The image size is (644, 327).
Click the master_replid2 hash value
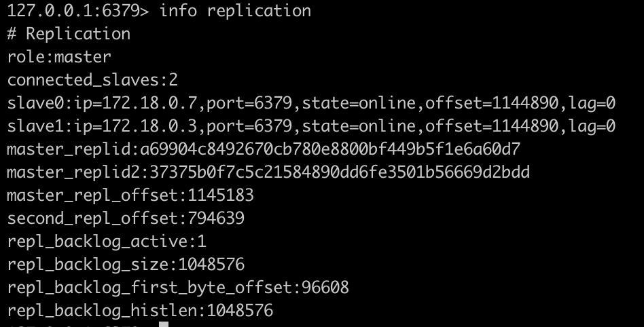(x=340, y=172)
